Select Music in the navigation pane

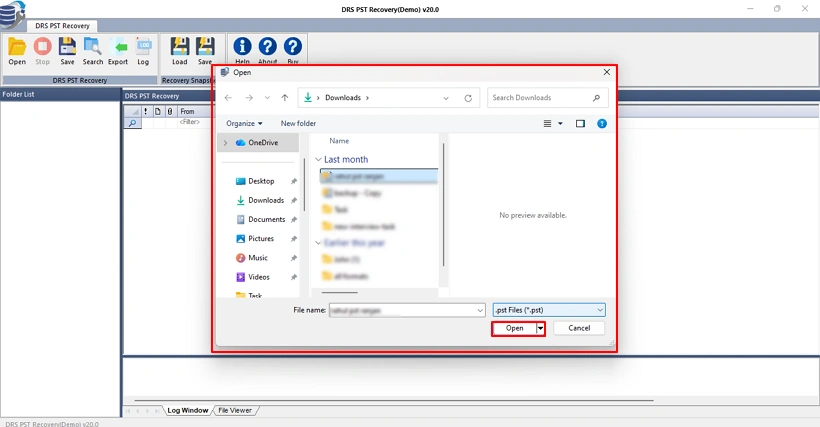[258, 258]
